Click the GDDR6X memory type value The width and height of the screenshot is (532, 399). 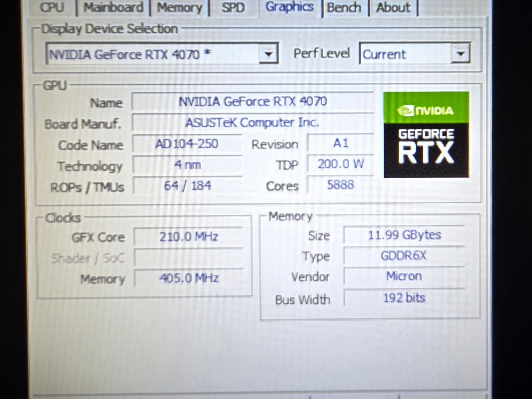(x=404, y=256)
